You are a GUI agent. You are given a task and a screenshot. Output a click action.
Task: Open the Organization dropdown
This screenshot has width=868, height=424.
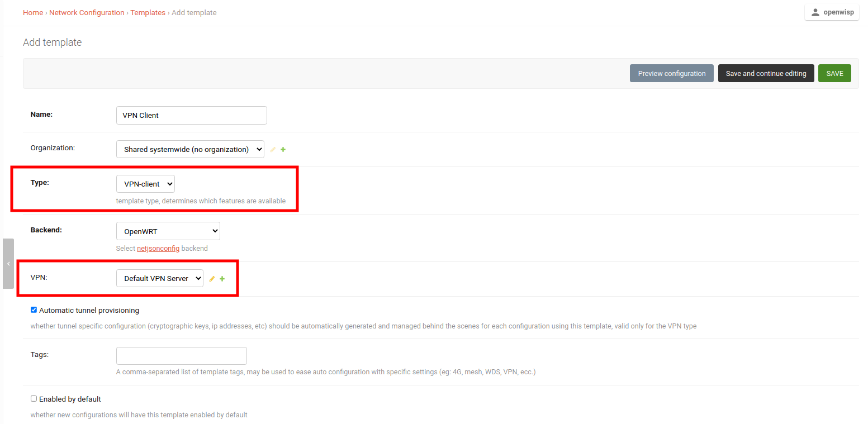190,150
